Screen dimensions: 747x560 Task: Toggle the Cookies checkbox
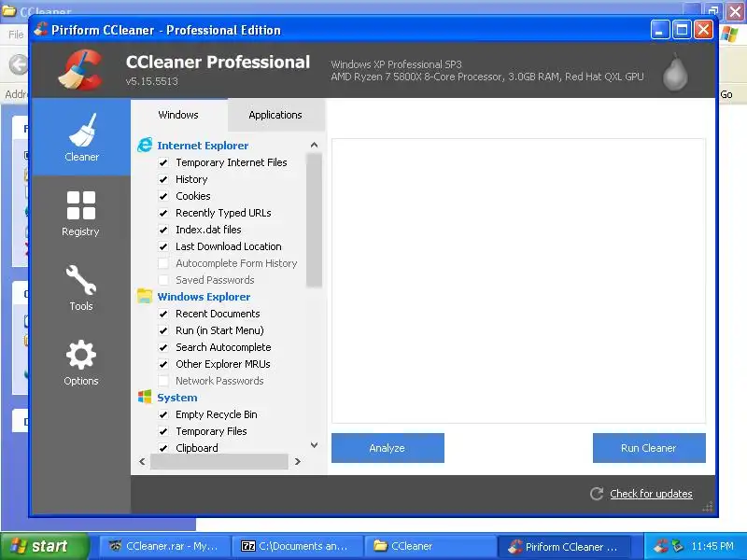tap(163, 196)
